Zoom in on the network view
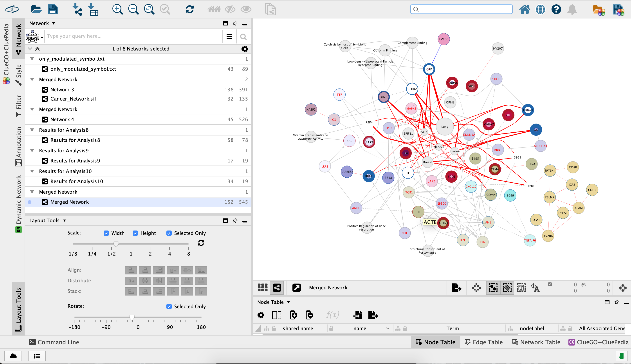The image size is (631, 364). [x=117, y=9]
